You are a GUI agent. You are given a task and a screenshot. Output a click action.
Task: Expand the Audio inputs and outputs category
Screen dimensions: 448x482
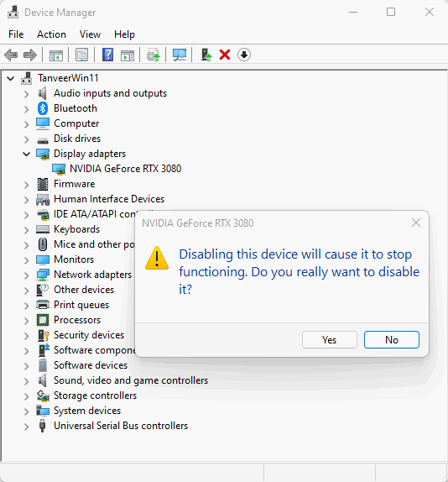[x=27, y=94]
